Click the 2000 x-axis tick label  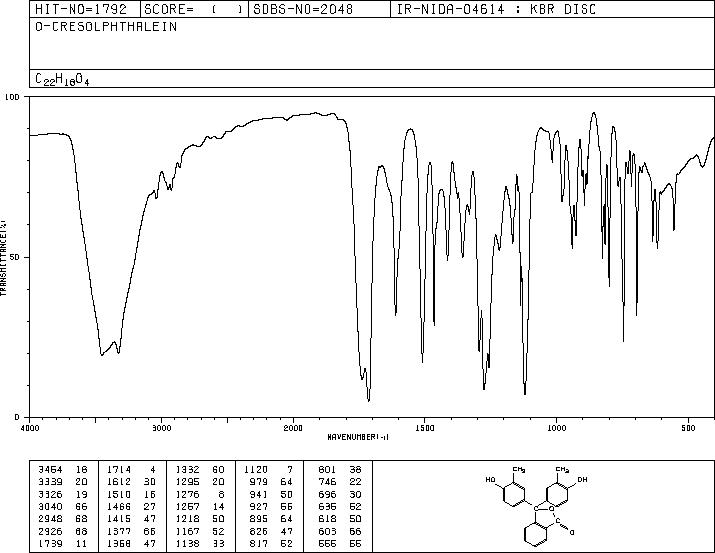pos(293,428)
